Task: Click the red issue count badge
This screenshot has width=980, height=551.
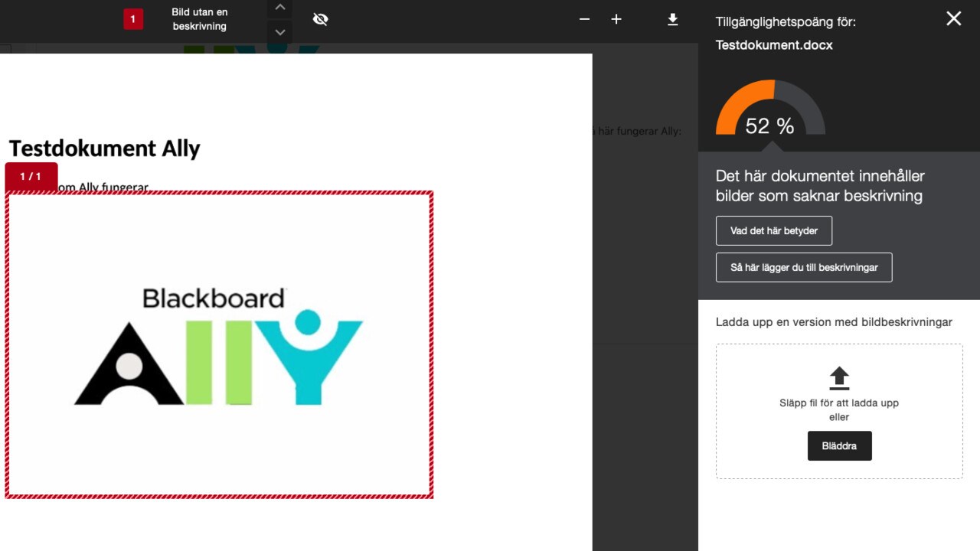Action: coord(133,20)
